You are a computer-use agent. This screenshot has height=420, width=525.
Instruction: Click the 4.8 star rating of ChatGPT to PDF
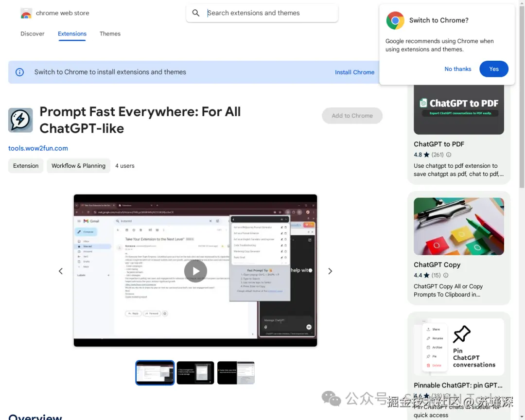421,155
